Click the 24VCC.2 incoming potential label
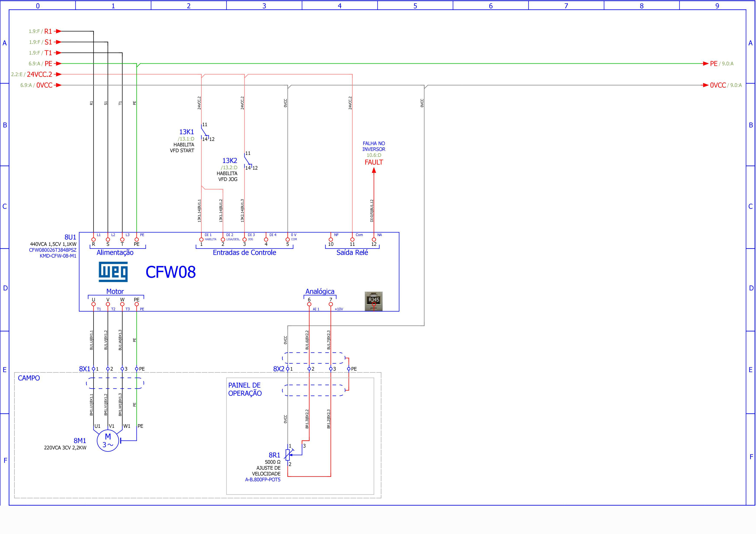The image size is (756, 534). 39,74
